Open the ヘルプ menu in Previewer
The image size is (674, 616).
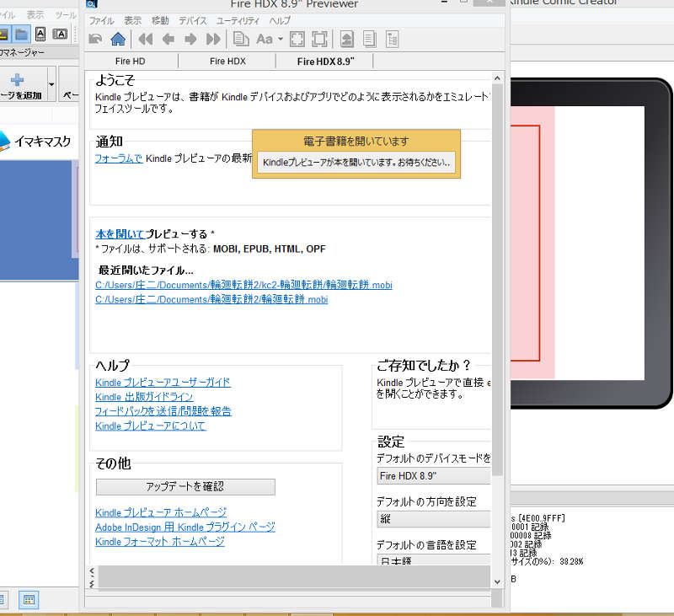click(280, 20)
